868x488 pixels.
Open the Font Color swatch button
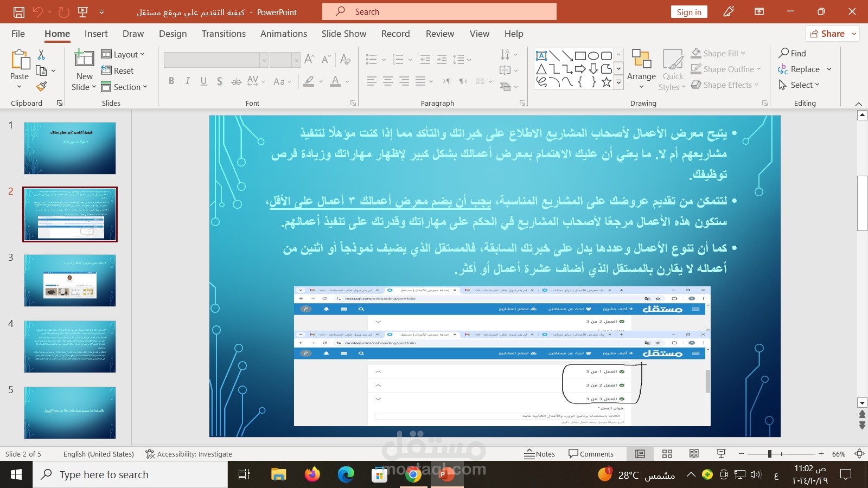[x=335, y=81]
